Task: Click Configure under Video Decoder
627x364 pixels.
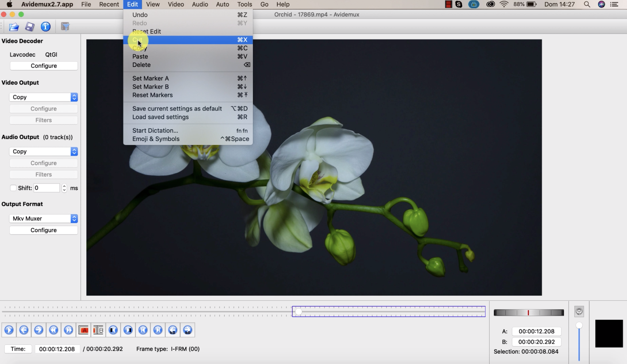Action: (x=44, y=66)
